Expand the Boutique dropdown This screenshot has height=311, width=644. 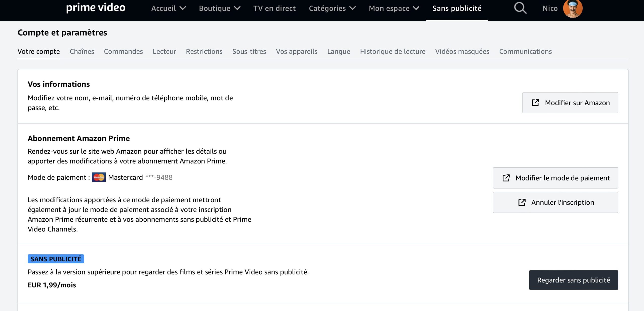coord(220,8)
